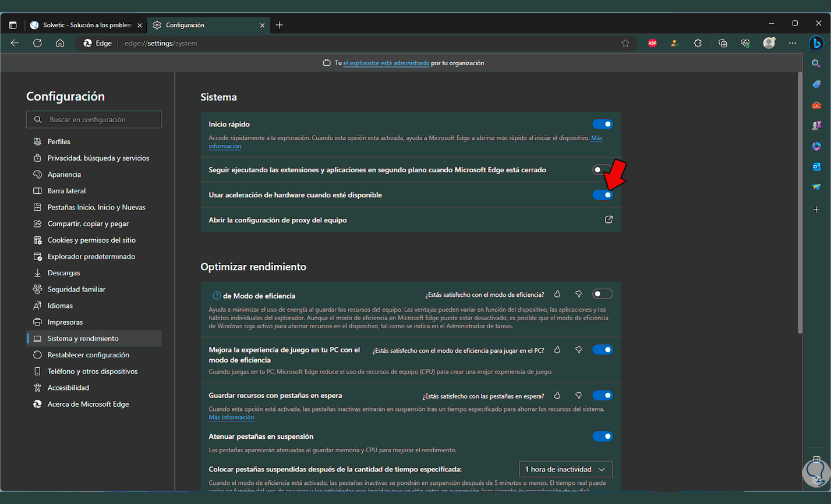Open the sidebar Search icon

click(x=816, y=64)
